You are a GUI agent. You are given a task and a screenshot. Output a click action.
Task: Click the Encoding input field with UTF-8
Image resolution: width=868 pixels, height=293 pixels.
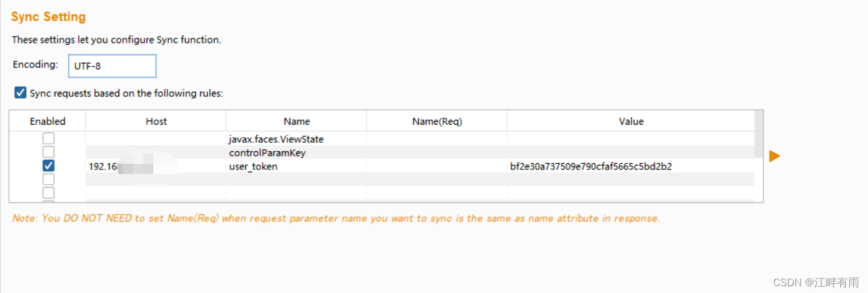(112, 66)
